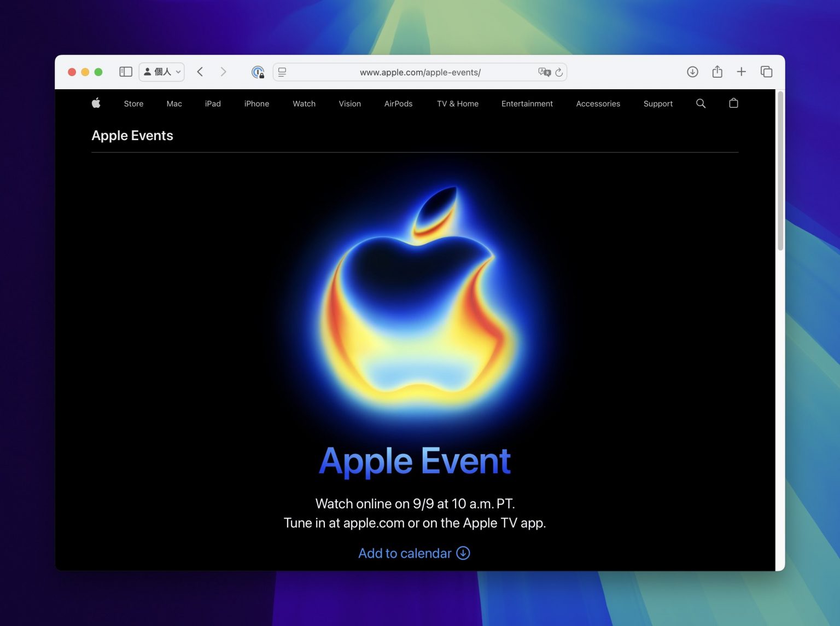Select iPhone in the navigation bar
840x626 pixels.
256,103
